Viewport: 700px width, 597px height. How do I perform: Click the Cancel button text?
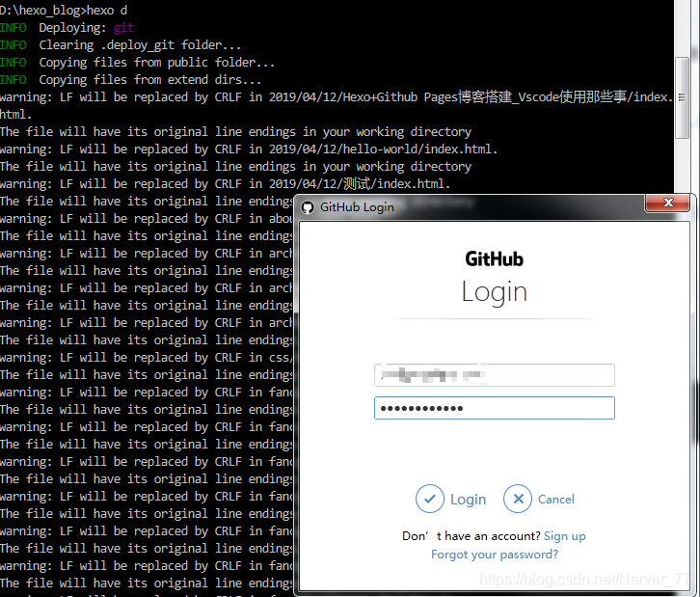pos(555,500)
